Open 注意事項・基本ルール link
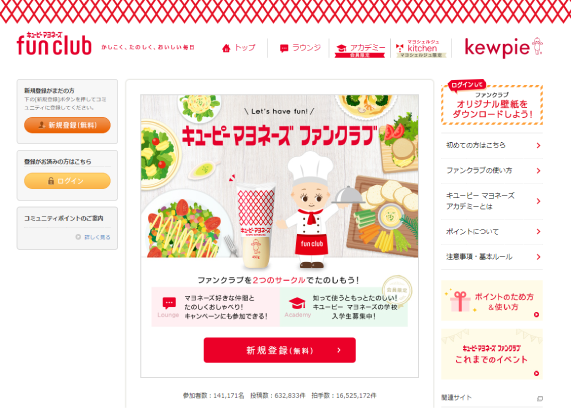This screenshot has width=571, height=408. (x=492, y=257)
